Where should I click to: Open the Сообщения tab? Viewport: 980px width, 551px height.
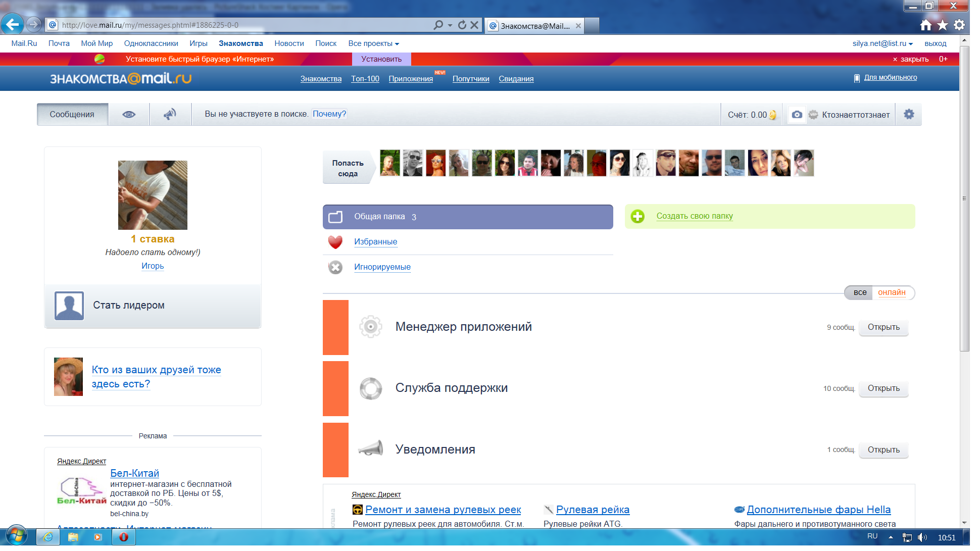[x=72, y=115]
